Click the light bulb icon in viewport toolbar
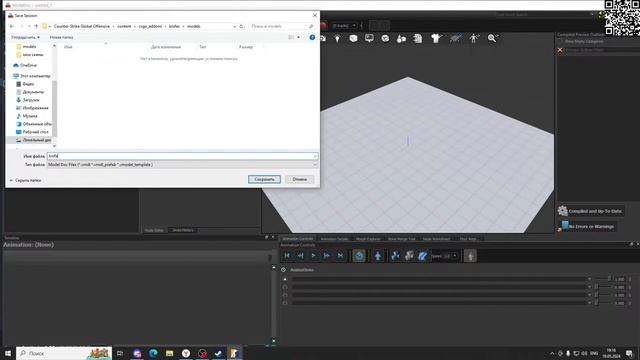This screenshot has height=360, width=640. point(337,38)
